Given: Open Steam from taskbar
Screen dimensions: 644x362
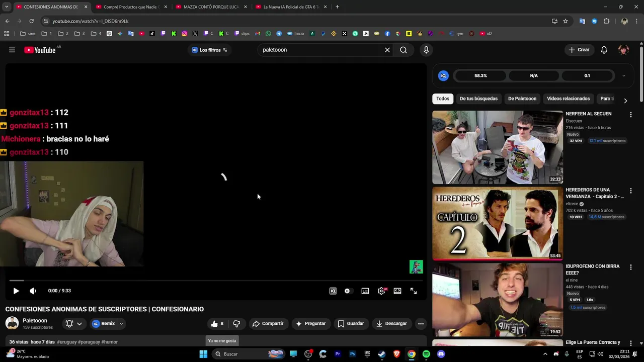Looking at the screenshot, I should [x=382, y=354].
